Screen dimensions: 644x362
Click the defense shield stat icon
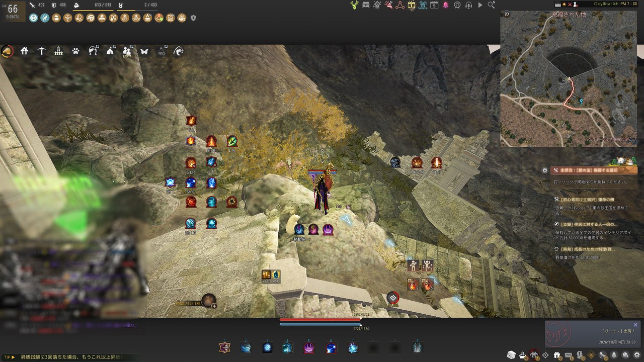point(54,5)
